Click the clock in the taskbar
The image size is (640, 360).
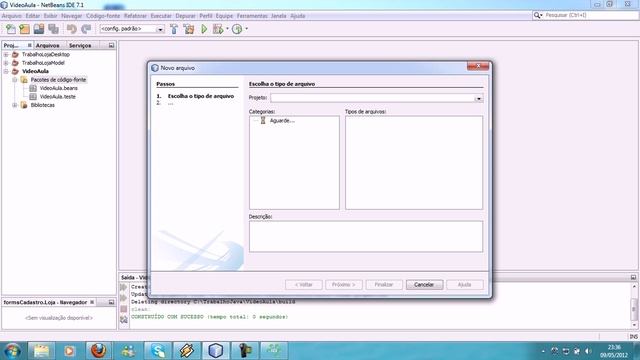(614, 351)
